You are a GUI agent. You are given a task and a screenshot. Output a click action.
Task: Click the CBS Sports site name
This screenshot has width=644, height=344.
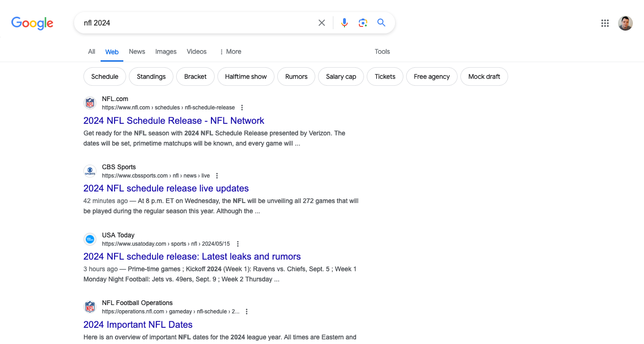[x=119, y=167]
